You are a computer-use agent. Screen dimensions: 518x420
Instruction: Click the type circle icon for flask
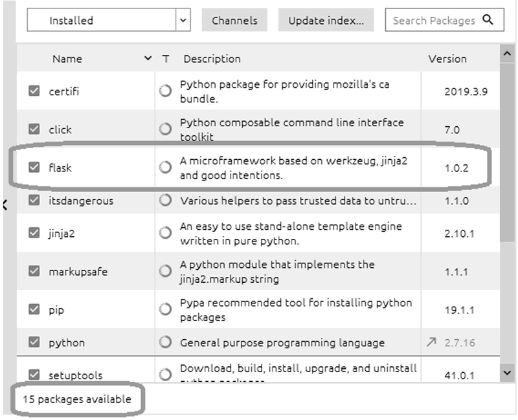coord(165,167)
